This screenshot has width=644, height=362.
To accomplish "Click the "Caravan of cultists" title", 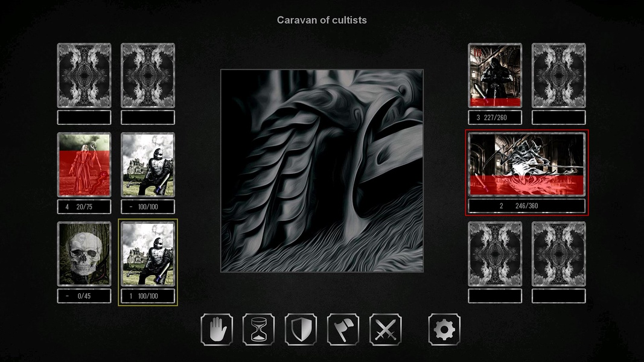I will pos(322,20).
